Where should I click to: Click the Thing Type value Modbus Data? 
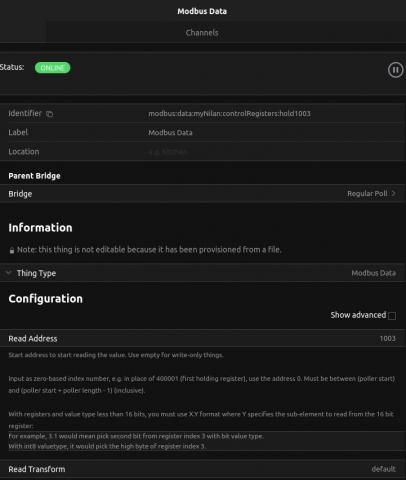click(374, 273)
